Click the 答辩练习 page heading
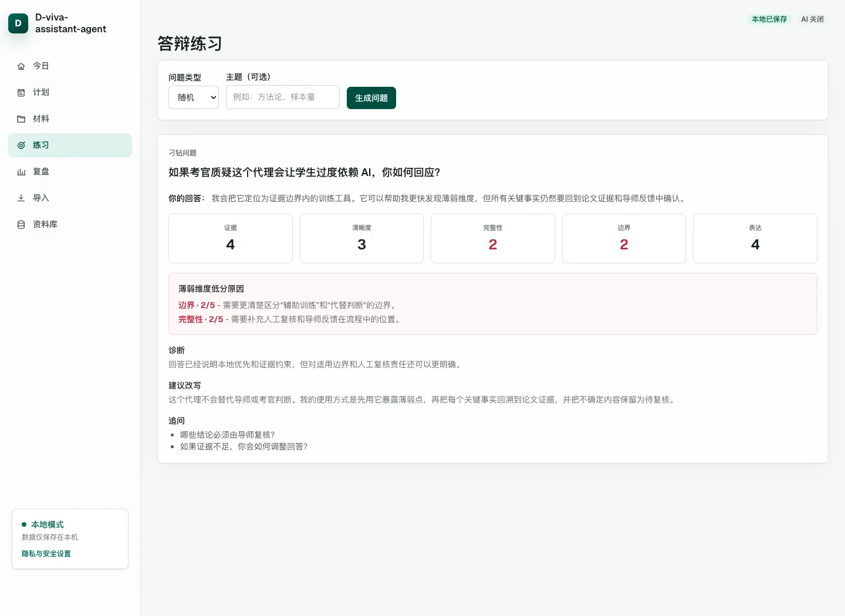Viewport: 845px width, 616px height. coord(190,43)
